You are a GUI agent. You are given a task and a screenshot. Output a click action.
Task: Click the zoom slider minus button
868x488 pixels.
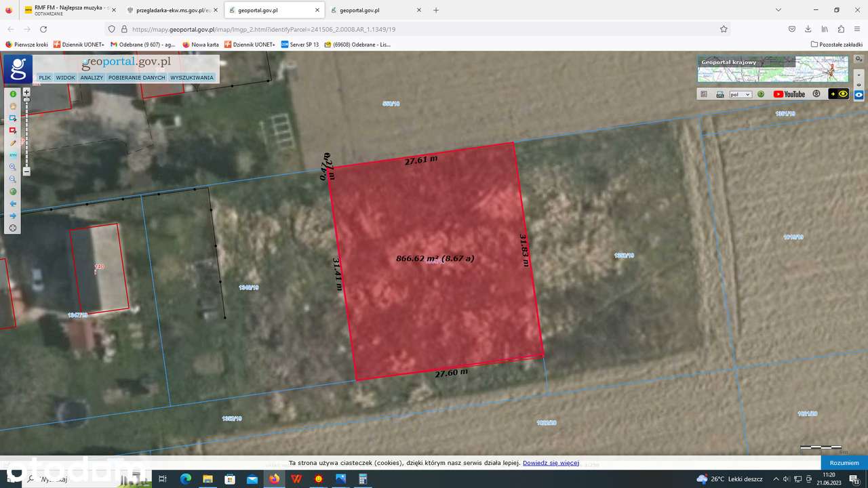click(26, 171)
